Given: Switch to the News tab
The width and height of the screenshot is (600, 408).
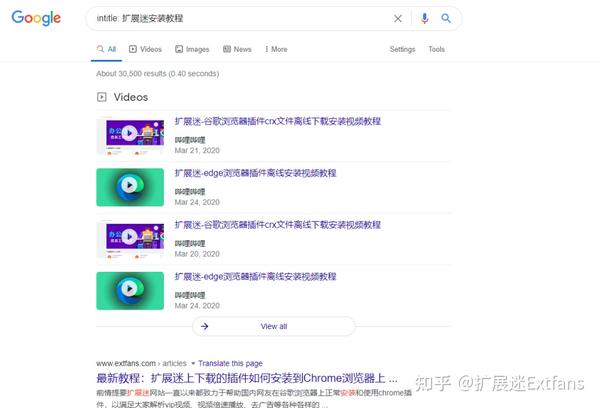Looking at the screenshot, I should [x=237, y=49].
